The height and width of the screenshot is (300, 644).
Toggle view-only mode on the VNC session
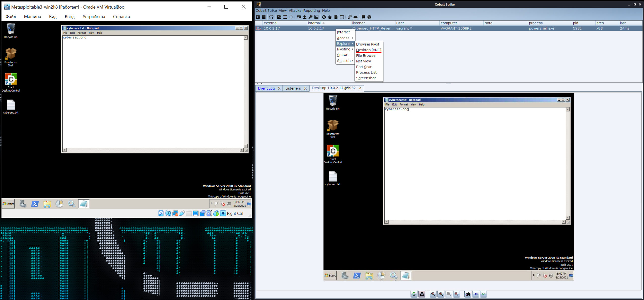(x=422, y=294)
